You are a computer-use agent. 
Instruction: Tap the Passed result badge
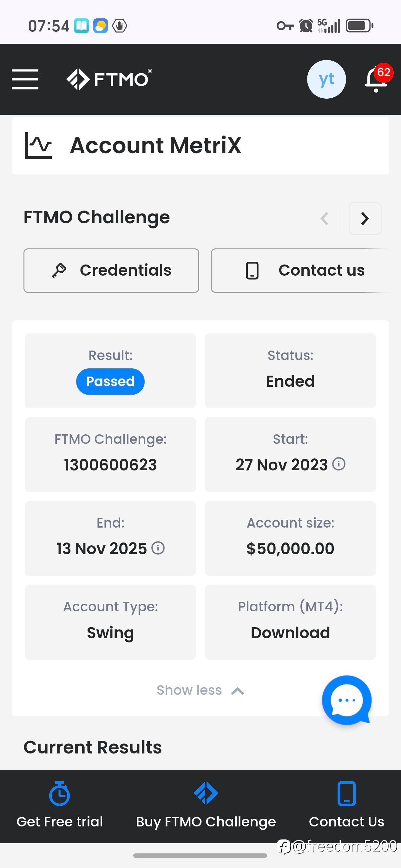pyautogui.click(x=110, y=381)
